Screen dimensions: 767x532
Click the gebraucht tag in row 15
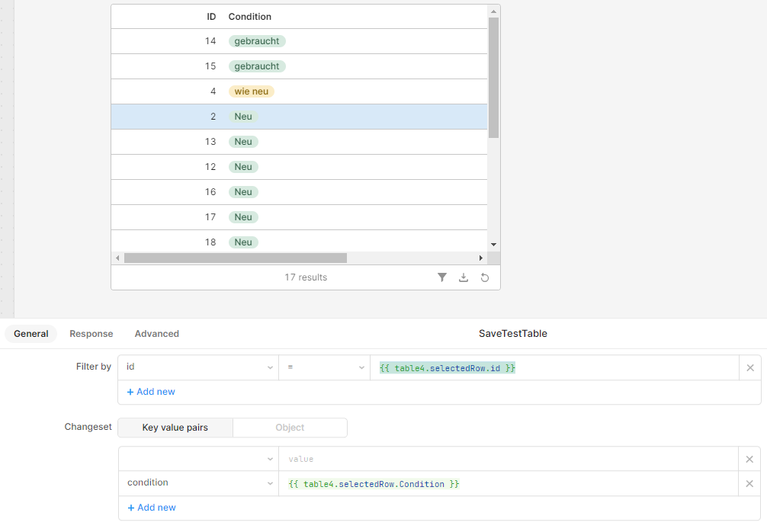(257, 66)
